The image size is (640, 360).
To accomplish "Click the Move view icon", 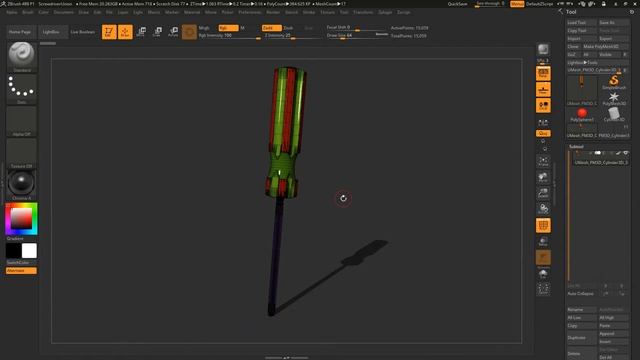I will click(x=543, y=177).
